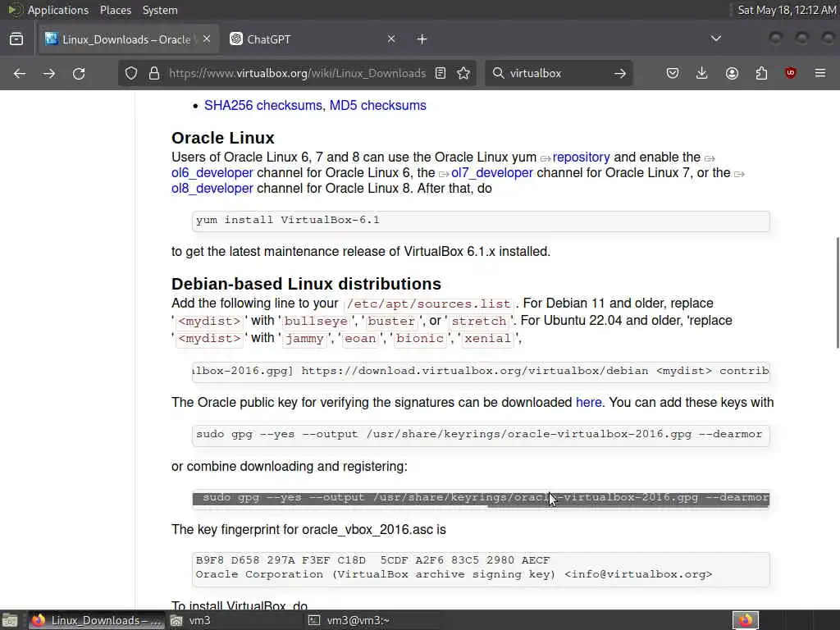This screenshot has width=840, height=630.
Task: Open tracking protection shield icon
Action: tap(131, 73)
